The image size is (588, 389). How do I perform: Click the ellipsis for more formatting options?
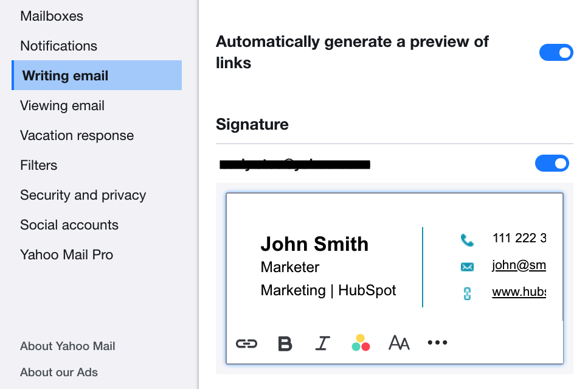pos(437,342)
